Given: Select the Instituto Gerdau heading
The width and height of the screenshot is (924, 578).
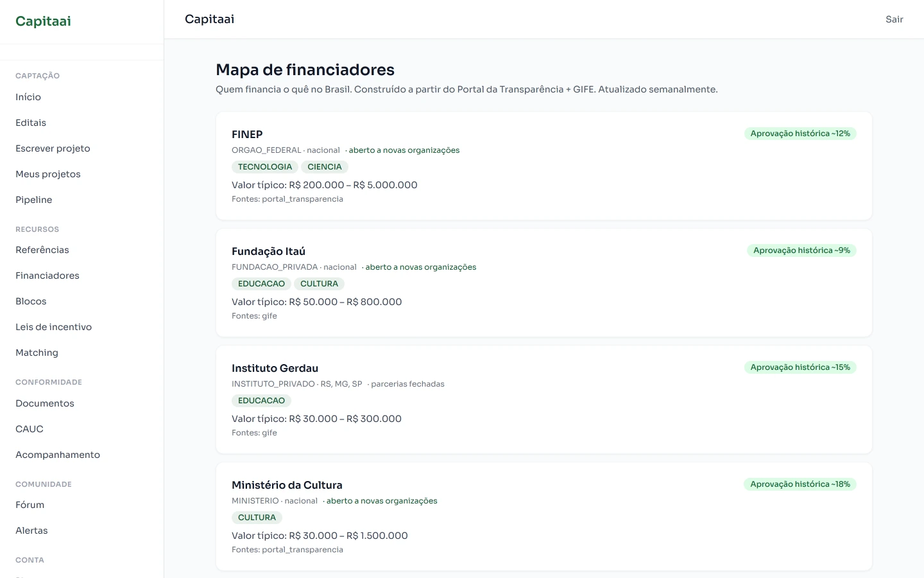Looking at the screenshot, I should point(275,368).
